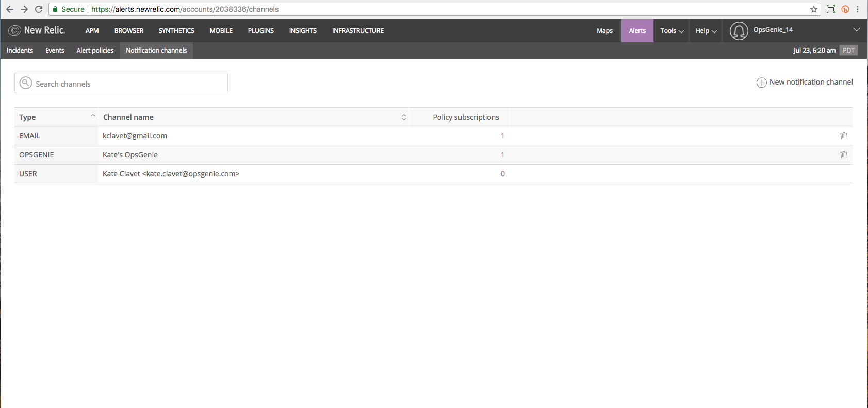Image resolution: width=868 pixels, height=408 pixels.
Task: Open the kclavet@gmail.com channel
Action: (x=135, y=136)
